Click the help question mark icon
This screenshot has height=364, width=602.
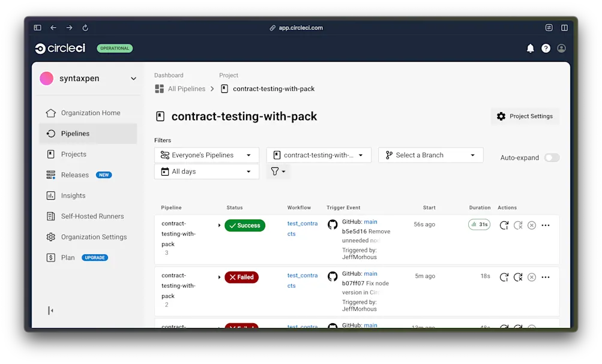pyautogui.click(x=546, y=49)
